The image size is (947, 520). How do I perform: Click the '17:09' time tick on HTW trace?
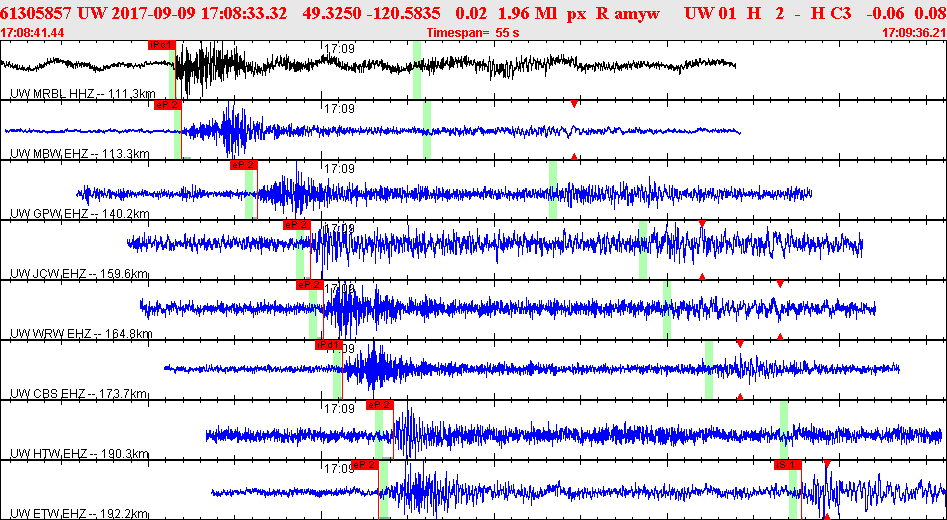tap(339, 409)
